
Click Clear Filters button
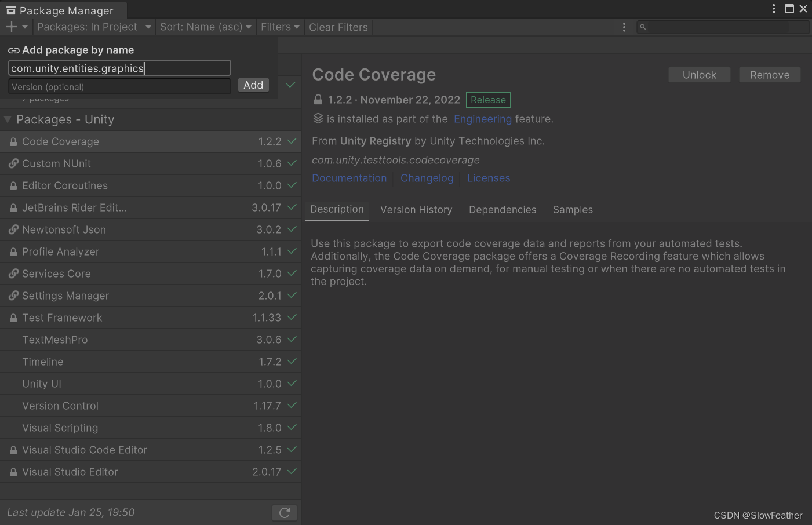(338, 27)
